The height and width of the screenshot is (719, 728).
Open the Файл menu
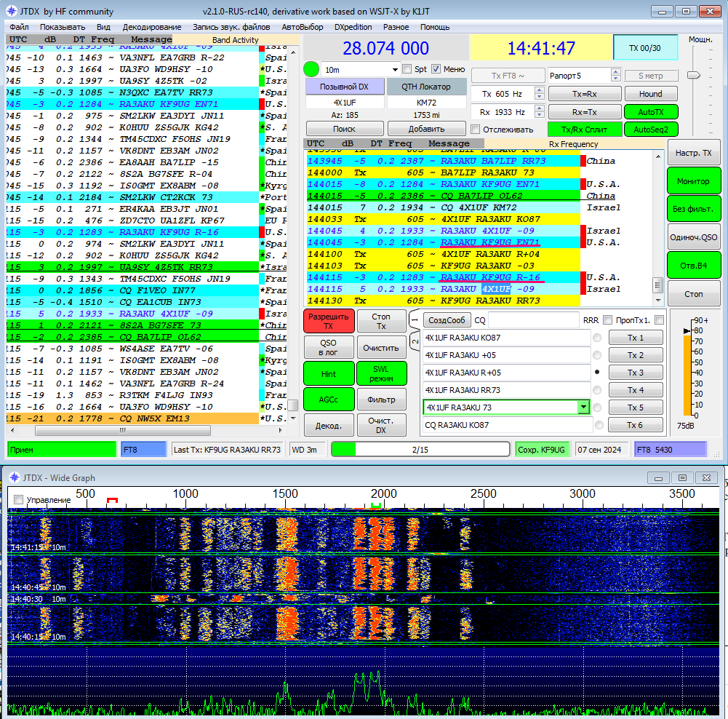coord(19,27)
